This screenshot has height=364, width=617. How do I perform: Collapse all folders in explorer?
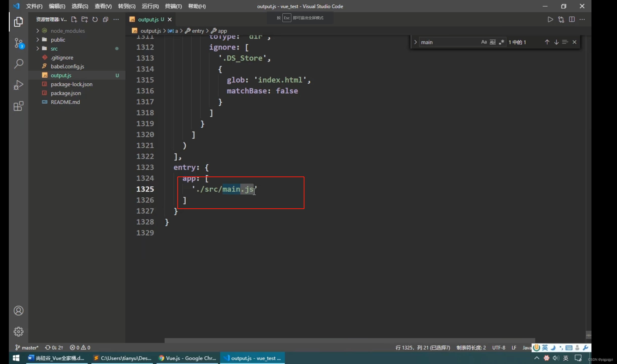click(105, 19)
